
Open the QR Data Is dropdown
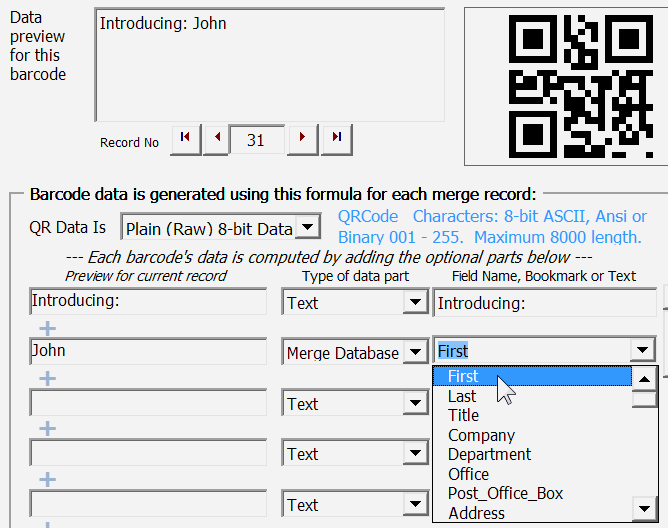(x=308, y=228)
